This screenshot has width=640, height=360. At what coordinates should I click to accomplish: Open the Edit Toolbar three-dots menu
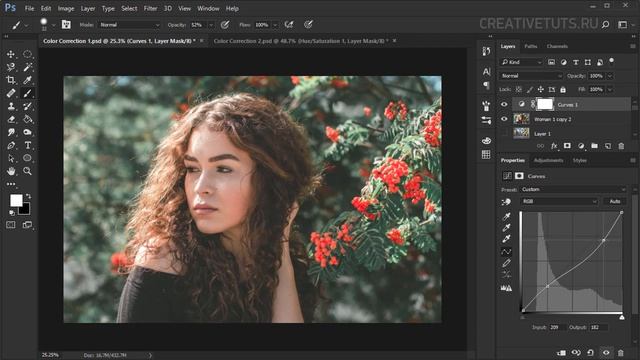click(x=11, y=184)
